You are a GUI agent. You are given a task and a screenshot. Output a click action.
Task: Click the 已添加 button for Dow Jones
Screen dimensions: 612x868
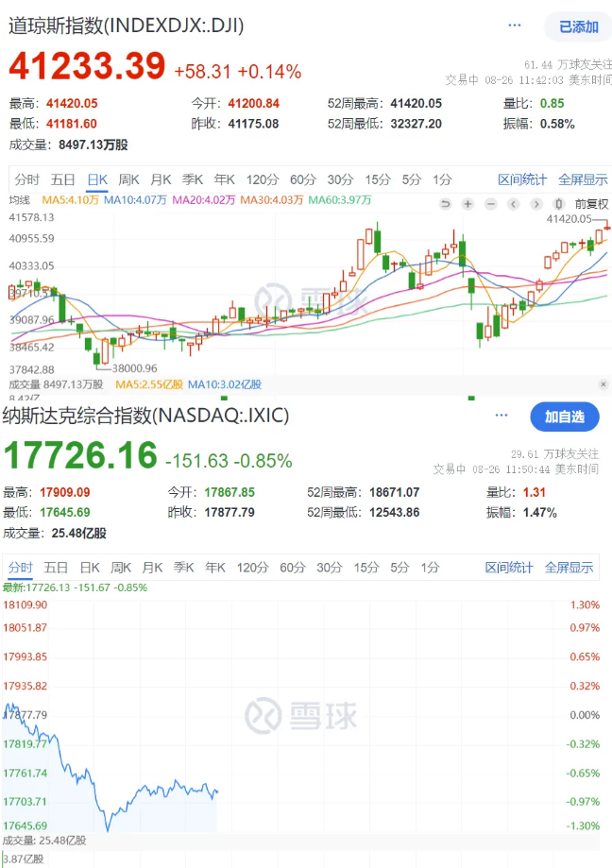(x=578, y=26)
